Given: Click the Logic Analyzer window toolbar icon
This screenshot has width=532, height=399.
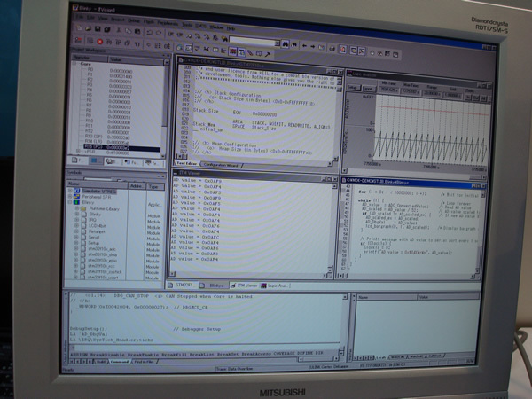Looking at the screenshot, I should pyautogui.click(x=232, y=51).
